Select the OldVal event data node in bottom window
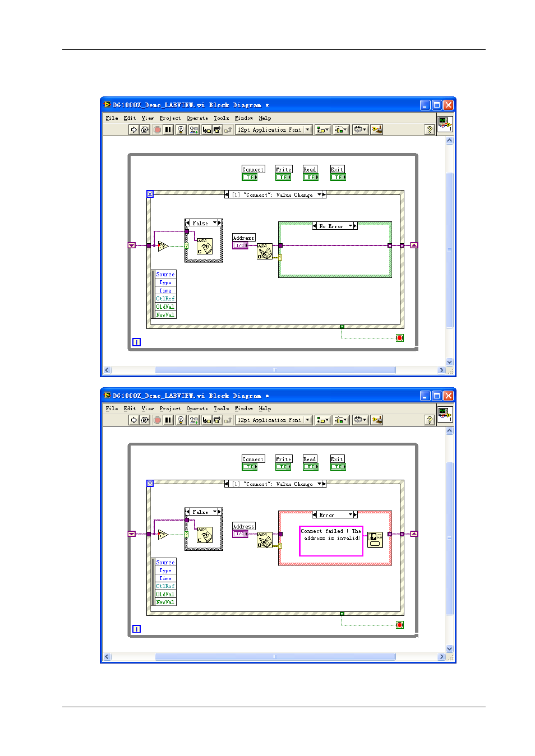This screenshot has width=535, height=756. pyautogui.click(x=165, y=594)
